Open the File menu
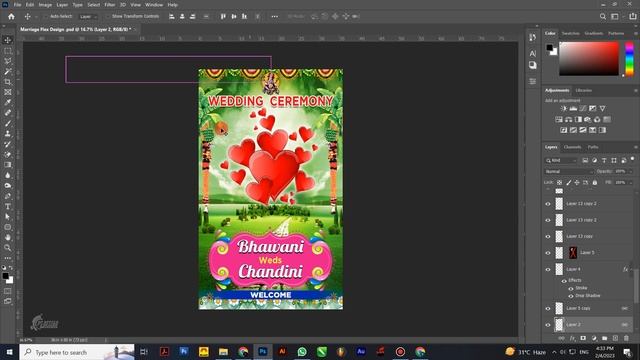 pos(17,5)
